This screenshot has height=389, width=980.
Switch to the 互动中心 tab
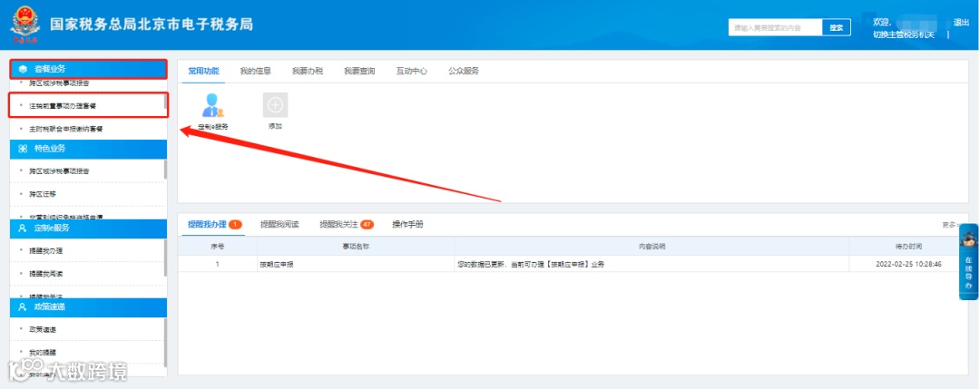click(412, 71)
